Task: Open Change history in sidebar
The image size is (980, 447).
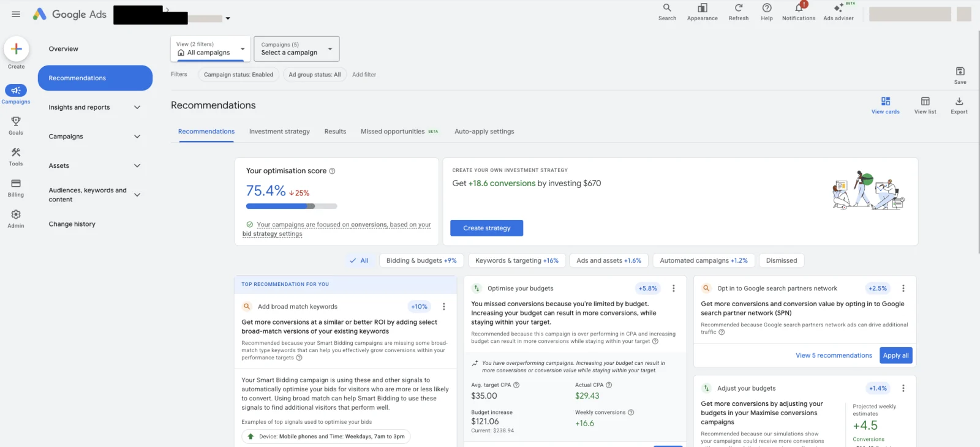Action: pyautogui.click(x=72, y=224)
